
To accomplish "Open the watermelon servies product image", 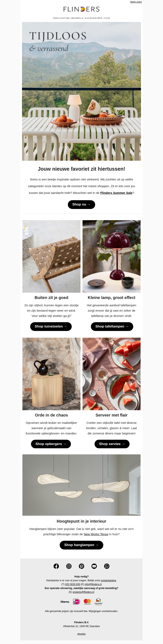I will tap(111, 374).
